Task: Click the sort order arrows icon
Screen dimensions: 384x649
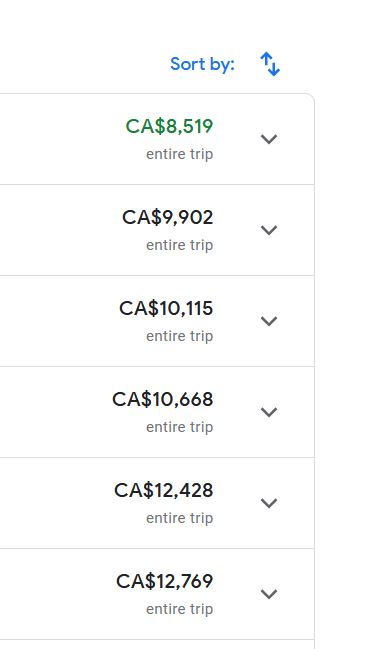Action: (270, 64)
